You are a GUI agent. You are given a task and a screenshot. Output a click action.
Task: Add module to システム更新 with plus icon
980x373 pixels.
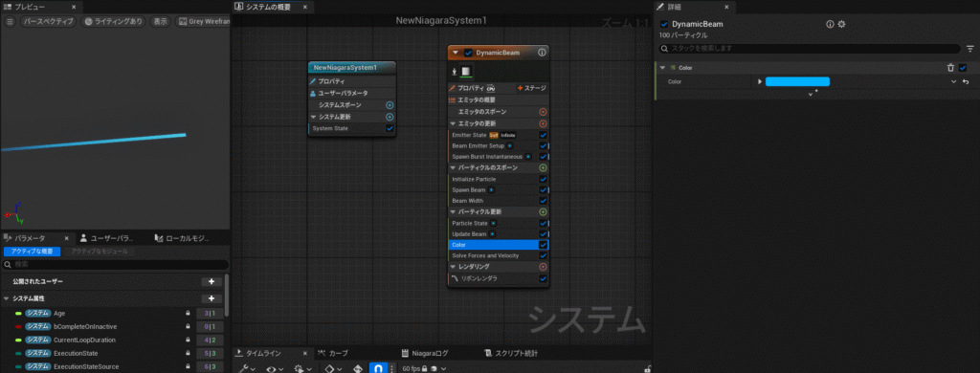[390, 117]
